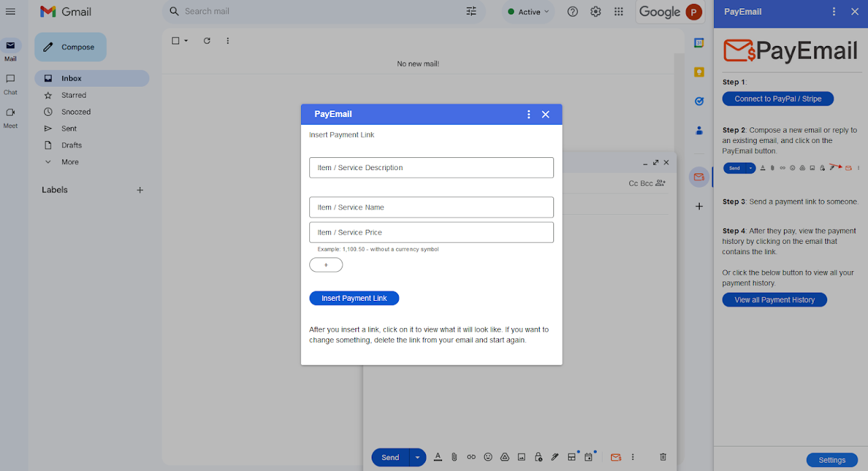Open Gmail Support help icon

click(x=572, y=12)
